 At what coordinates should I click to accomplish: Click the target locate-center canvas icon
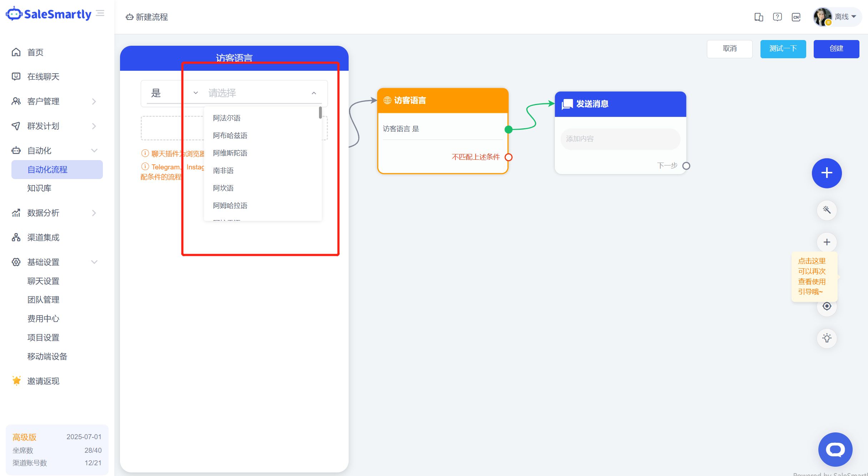[x=827, y=306]
